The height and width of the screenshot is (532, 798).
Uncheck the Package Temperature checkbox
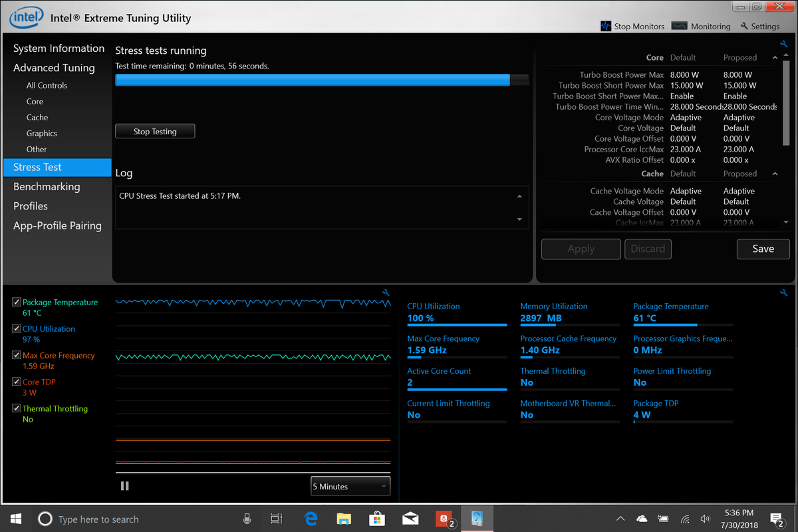17,303
